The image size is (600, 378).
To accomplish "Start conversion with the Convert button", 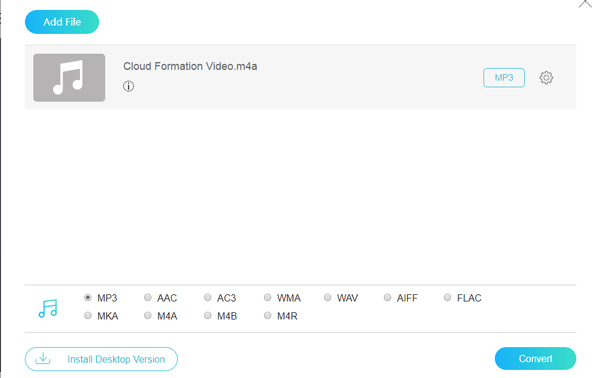I will (535, 358).
